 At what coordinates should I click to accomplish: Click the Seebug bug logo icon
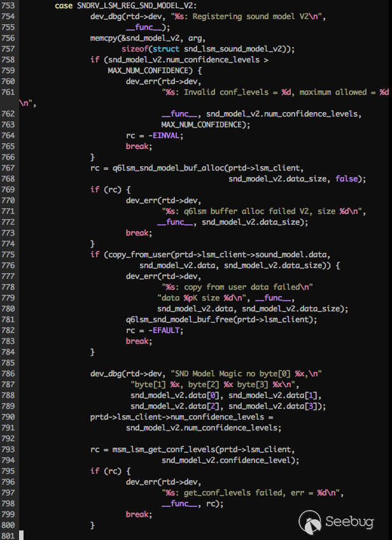pos(310,523)
